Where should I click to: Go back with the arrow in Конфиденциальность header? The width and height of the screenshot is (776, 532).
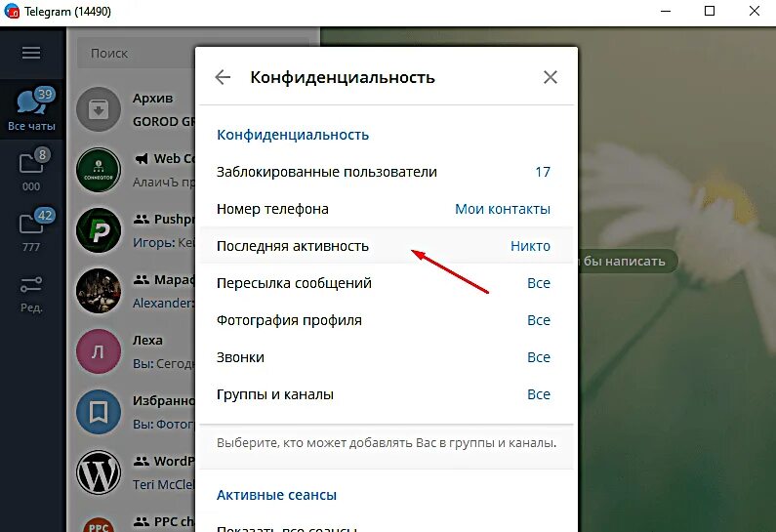pyautogui.click(x=223, y=77)
